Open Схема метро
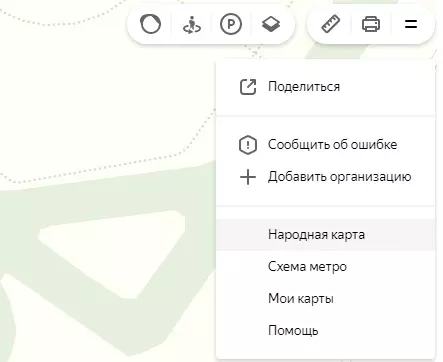The width and height of the screenshot is (443, 362). [326, 267]
